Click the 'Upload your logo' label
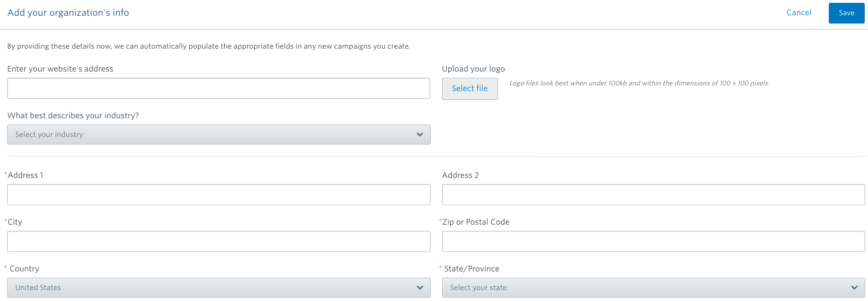 pyautogui.click(x=473, y=69)
